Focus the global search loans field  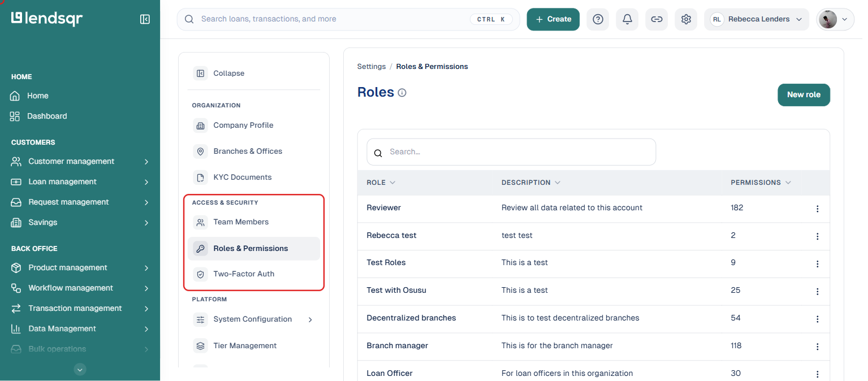(348, 19)
